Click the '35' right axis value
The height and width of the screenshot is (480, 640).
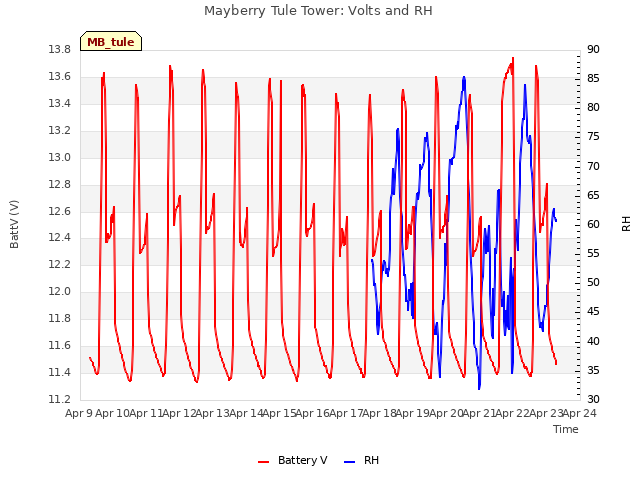(593, 371)
